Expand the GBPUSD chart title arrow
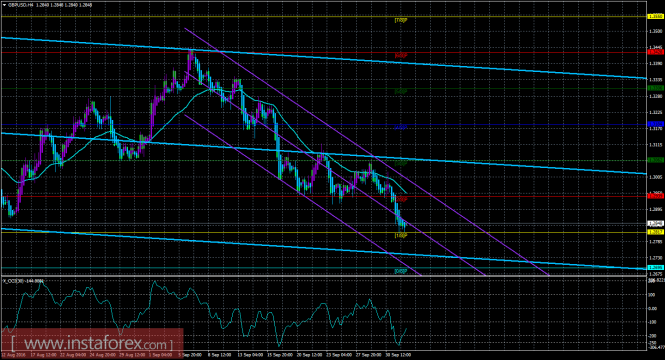Screen dimensions: 665x360 click(4, 5)
